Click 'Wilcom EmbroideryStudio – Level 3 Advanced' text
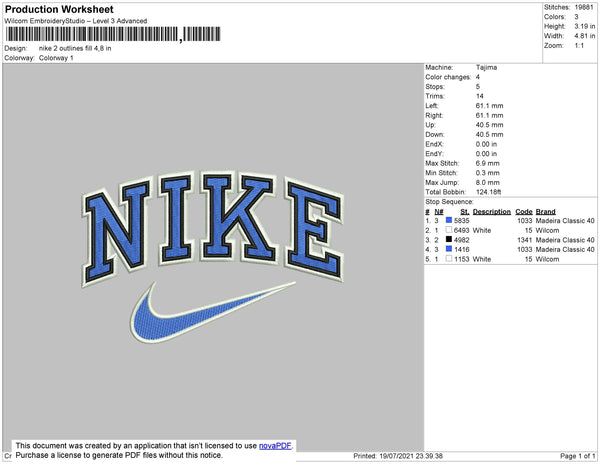Viewport: 600px width, 464px height. (x=76, y=21)
